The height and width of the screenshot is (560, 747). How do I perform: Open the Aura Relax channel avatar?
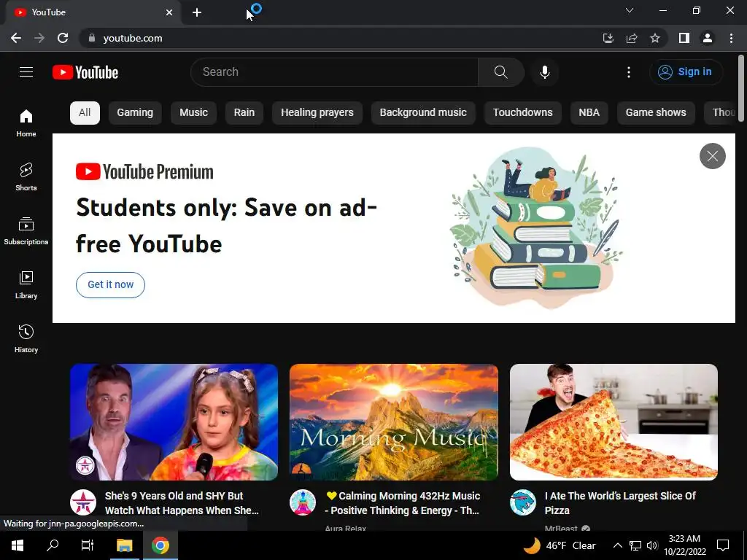click(303, 502)
